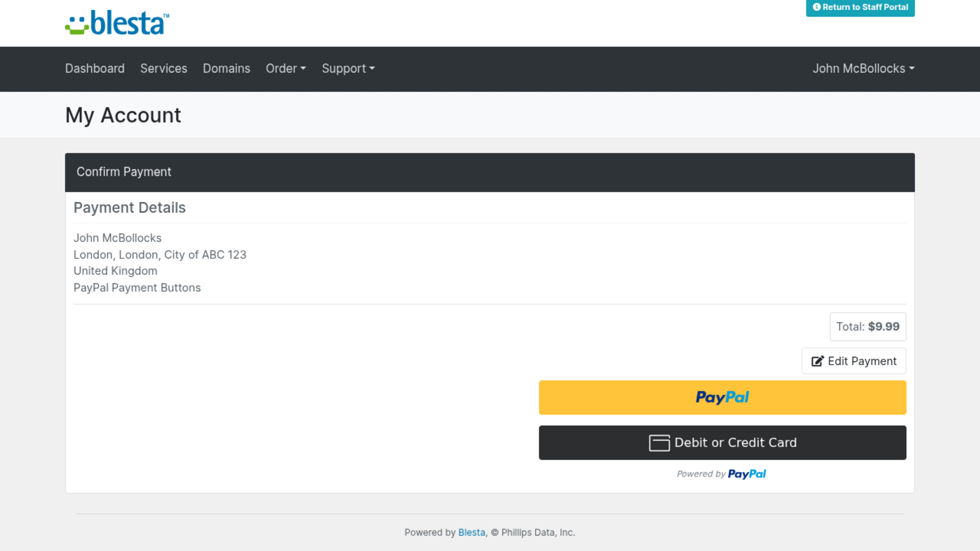Click the Confirm Payment panel header
The height and width of the screenshot is (551, 980).
[x=489, y=172]
